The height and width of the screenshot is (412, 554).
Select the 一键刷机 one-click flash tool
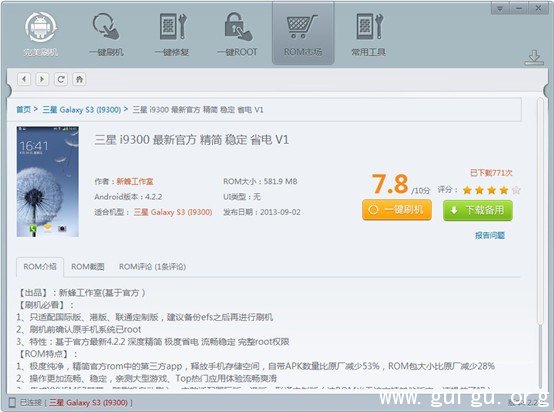pos(106,34)
